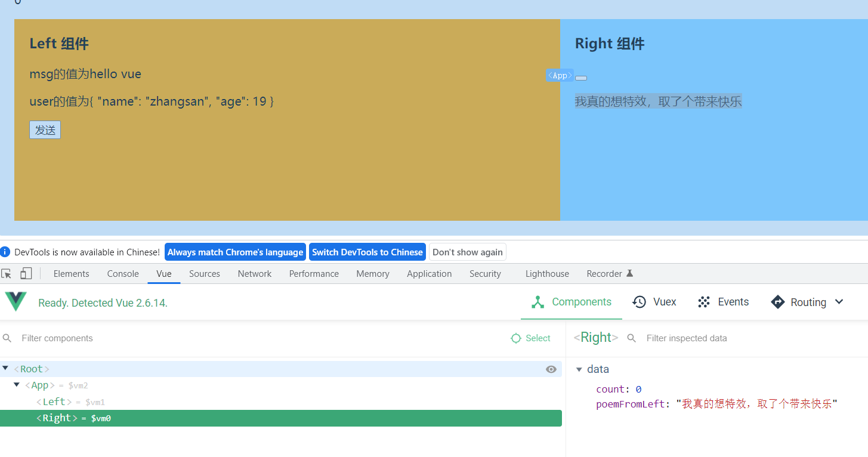Click the info icon in DevTools notification
Viewport: 868px width, 457px height.
[x=5, y=252]
